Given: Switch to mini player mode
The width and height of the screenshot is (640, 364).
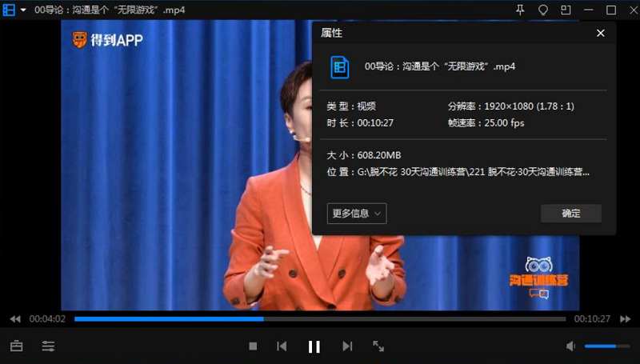Looking at the screenshot, I should [566, 10].
